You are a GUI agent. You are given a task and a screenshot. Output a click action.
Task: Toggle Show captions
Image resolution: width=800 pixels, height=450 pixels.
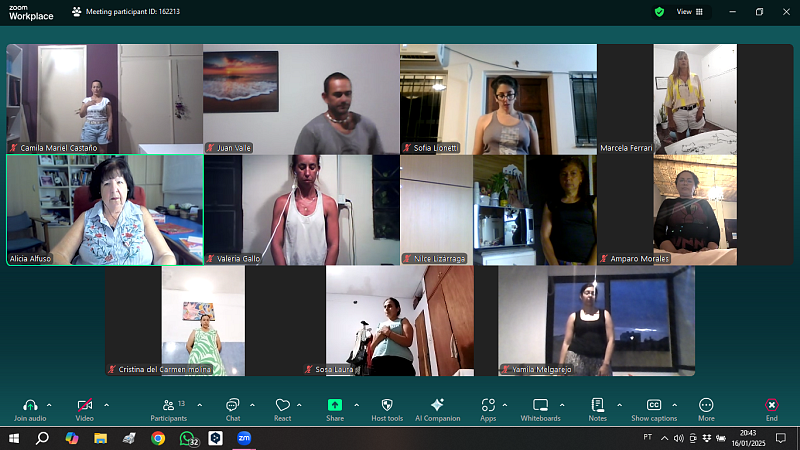tap(654, 405)
